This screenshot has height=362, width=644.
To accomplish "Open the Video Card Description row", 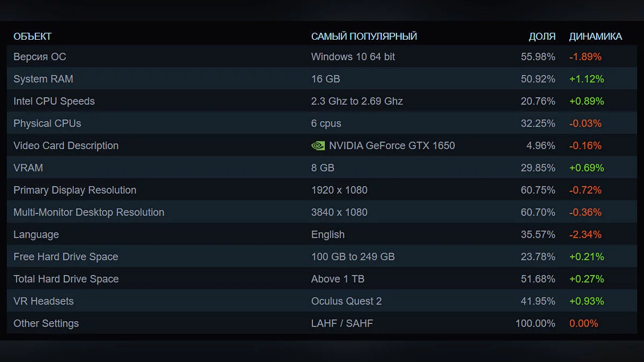I will (x=66, y=146).
